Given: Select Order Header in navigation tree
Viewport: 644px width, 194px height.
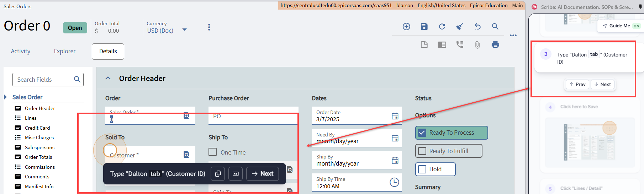Looking at the screenshot, I should 40,108.
